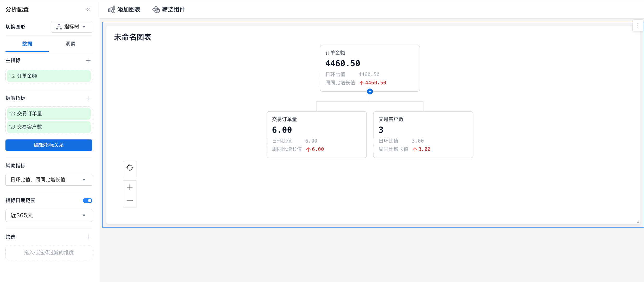The height and width of the screenshot is (282, 644).
Task: Zoom in the metric tree canvas
Action: coord(130,187)
